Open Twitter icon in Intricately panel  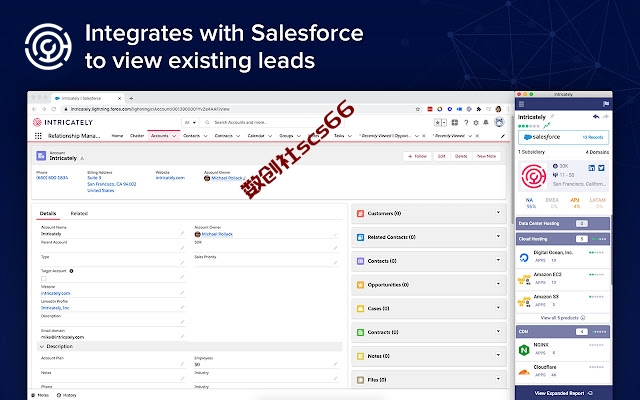[x=601, y=168]
